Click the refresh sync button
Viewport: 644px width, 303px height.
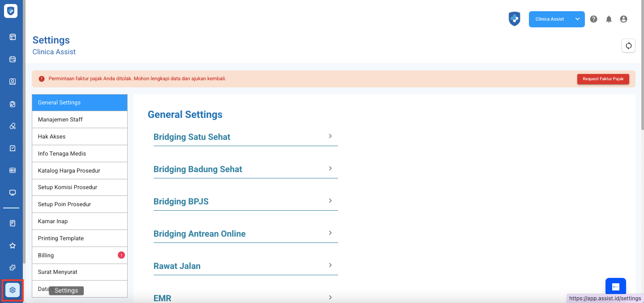(x=628, y=46)
